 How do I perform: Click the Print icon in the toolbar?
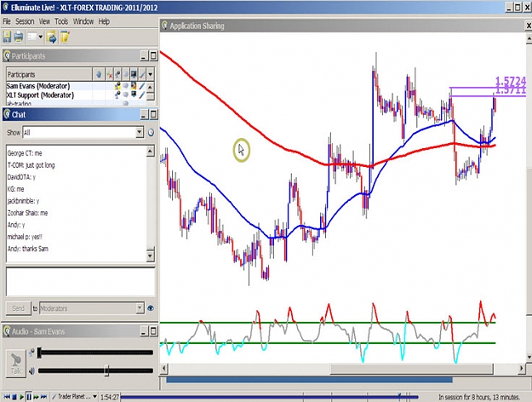(x=19, y=37)
